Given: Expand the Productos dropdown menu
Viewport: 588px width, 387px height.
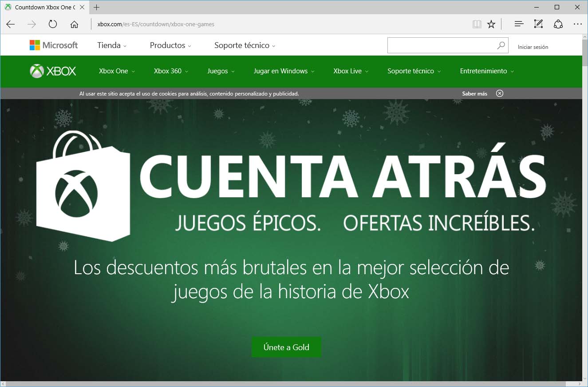Looking at the screenshot, I should click(170, 45).
